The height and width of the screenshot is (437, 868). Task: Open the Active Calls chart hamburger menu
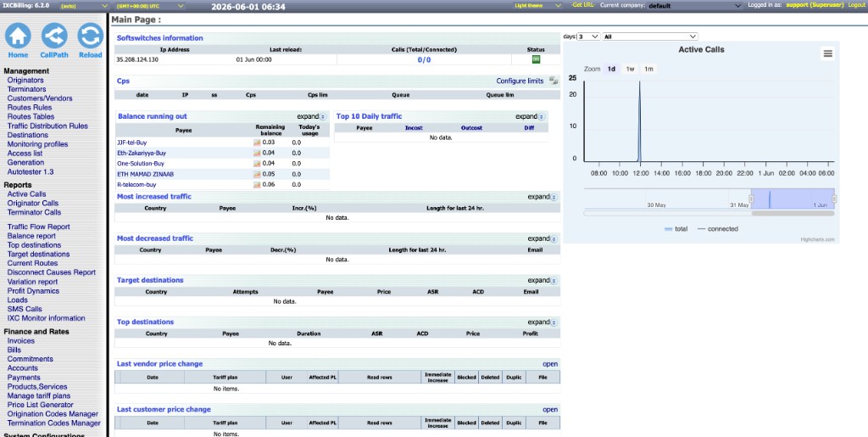point(827,53)
